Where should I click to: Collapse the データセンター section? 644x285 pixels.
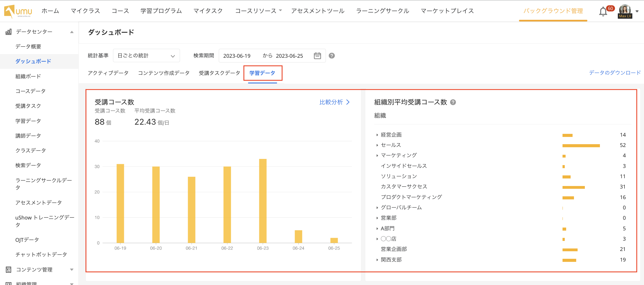[72, 32]
